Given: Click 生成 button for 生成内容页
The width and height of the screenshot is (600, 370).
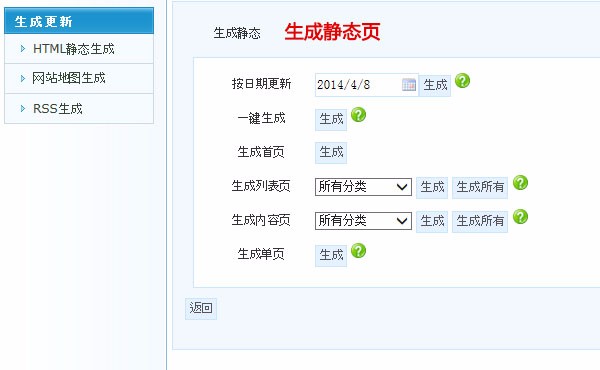Looking at the screenshot, I should tap(432, 222).
